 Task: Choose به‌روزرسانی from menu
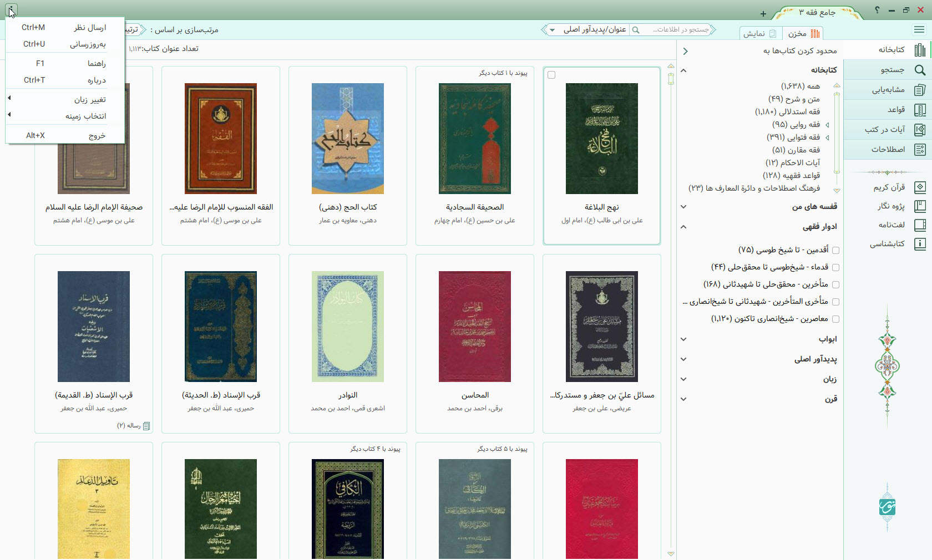tap(65, 44)
